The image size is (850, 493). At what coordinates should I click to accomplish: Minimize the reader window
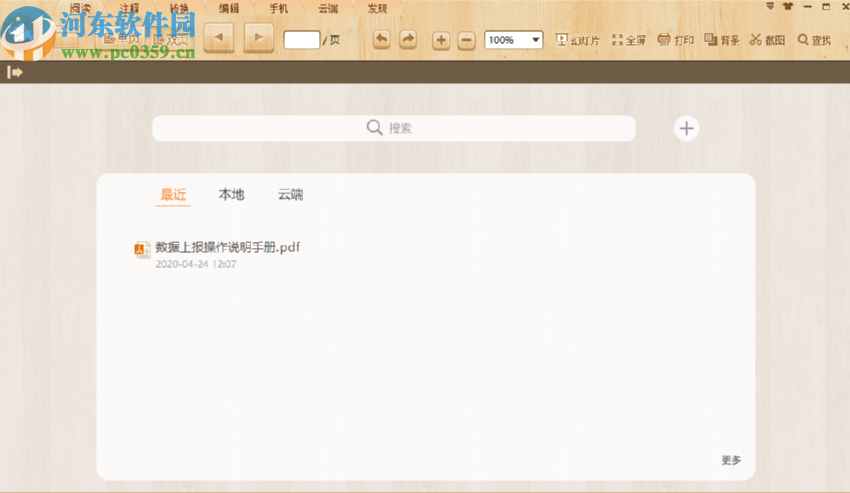[807, 7]
